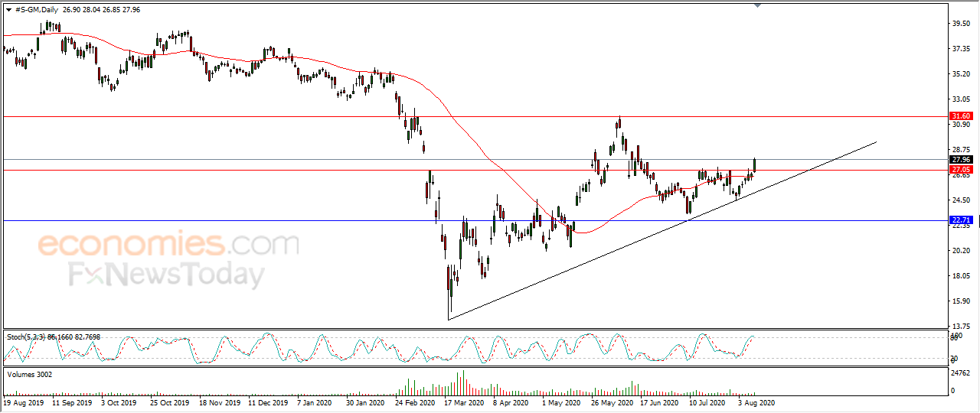This screenshot has width=980, height=413.
Task: Click the 10 Jul 2020 date label
Action: click(x=708, y=401)
